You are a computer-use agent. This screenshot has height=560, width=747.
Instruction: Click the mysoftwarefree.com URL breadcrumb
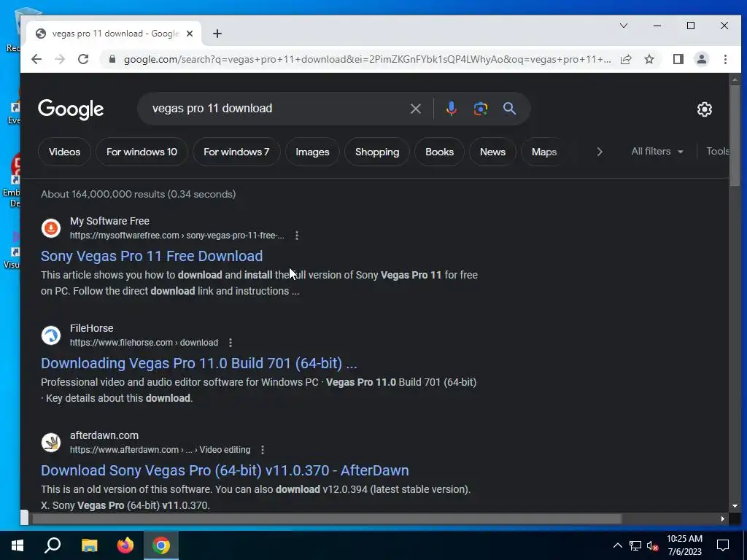pos(177,236)
